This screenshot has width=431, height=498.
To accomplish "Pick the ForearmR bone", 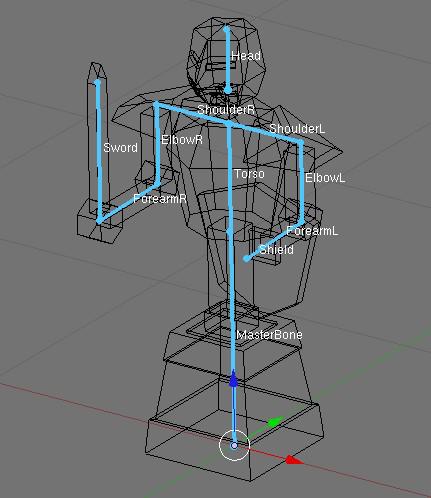I will click(x=128, y=202).
